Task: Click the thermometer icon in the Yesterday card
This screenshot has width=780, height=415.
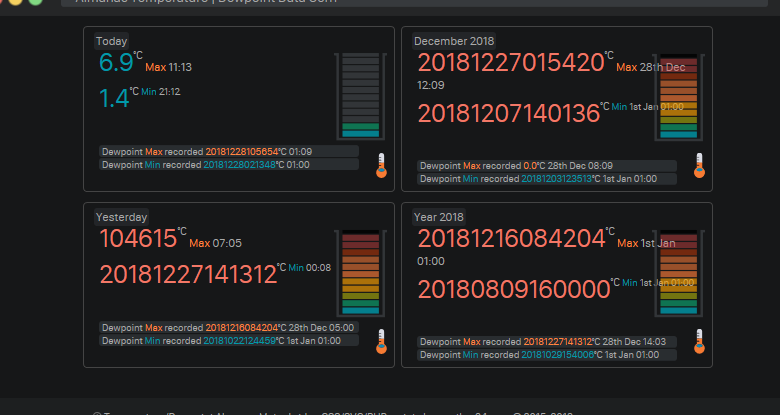Action: pyautogui.click(x=382, y=341)
